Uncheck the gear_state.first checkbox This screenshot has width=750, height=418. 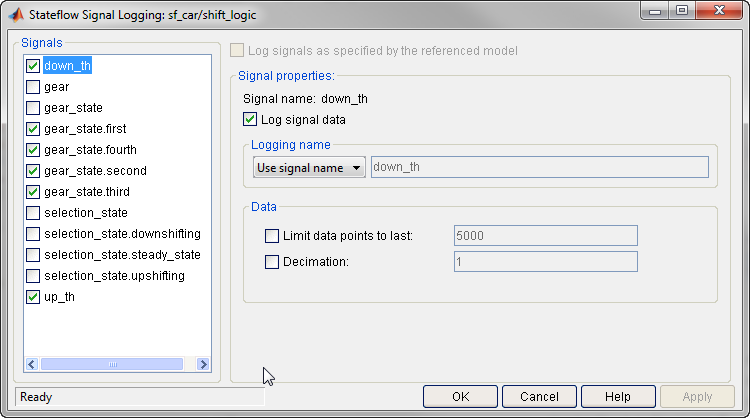pos(33,129)
